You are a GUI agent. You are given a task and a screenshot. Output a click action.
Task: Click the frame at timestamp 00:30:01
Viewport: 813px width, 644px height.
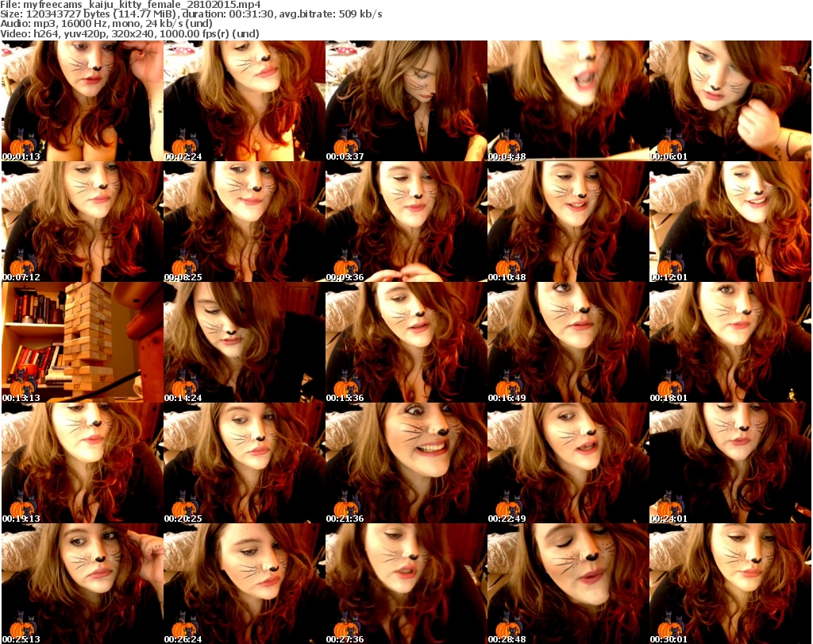point(730,584)
